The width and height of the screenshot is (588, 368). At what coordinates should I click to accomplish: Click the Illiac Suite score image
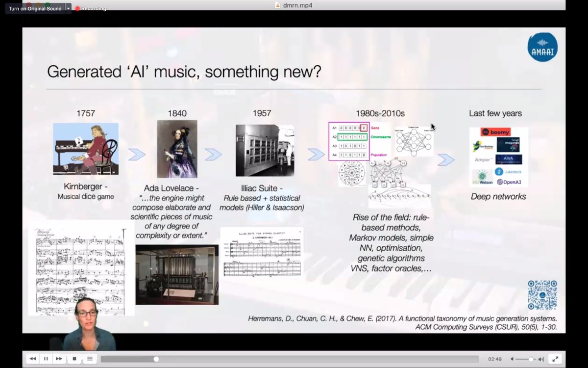click(x=262, y=252)
